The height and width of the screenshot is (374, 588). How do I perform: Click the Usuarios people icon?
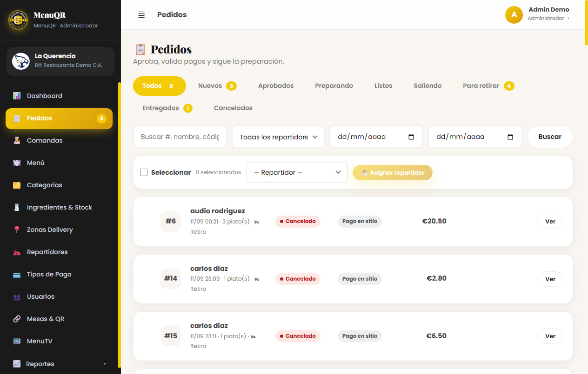tap(17, 296)
